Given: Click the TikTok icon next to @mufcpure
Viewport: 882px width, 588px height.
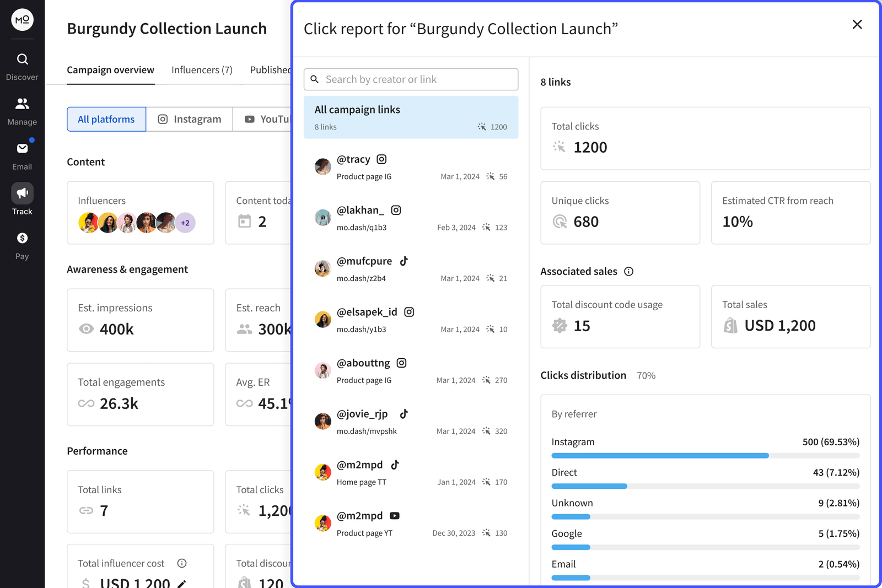Looking at the screenshot, I should 404,261.
